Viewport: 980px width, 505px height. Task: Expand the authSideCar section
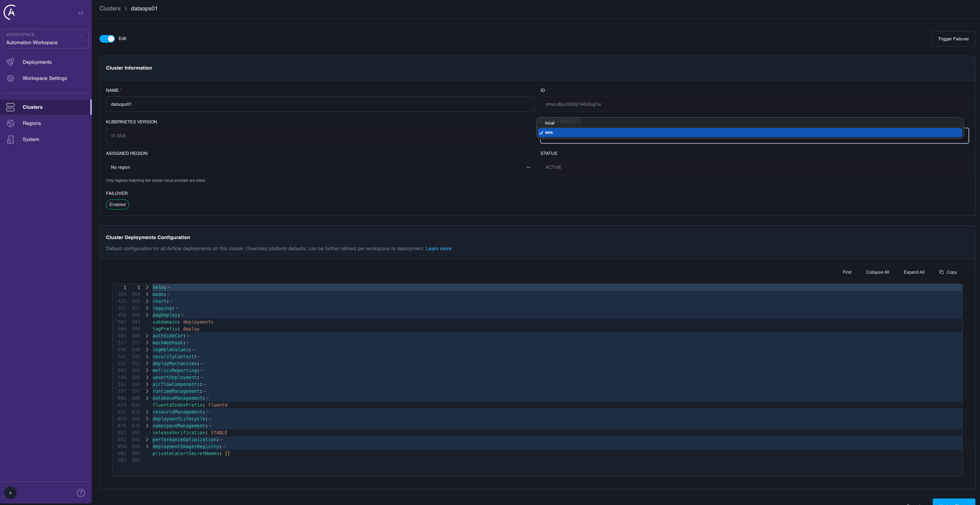click(x=147, y=336)
